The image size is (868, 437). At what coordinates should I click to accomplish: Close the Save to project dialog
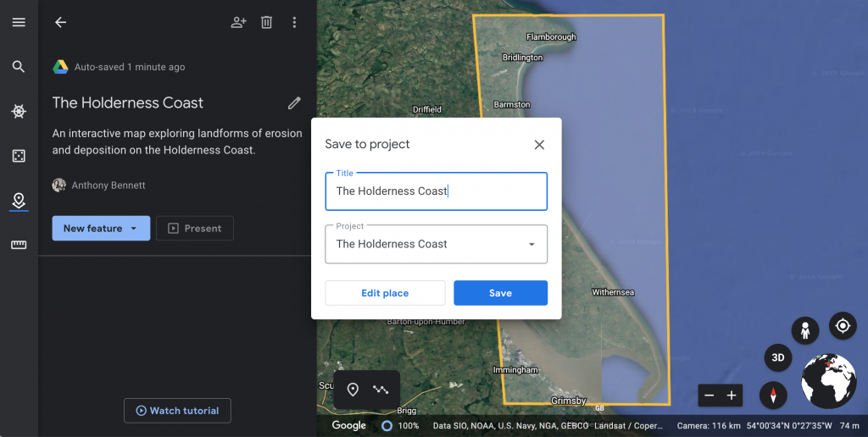coord(539,145)
